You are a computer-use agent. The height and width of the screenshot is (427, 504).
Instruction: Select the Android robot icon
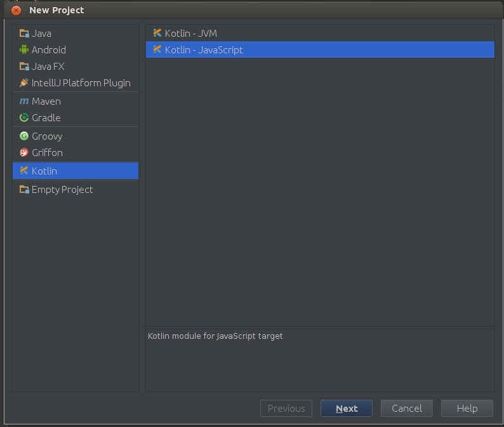(24, 49)
